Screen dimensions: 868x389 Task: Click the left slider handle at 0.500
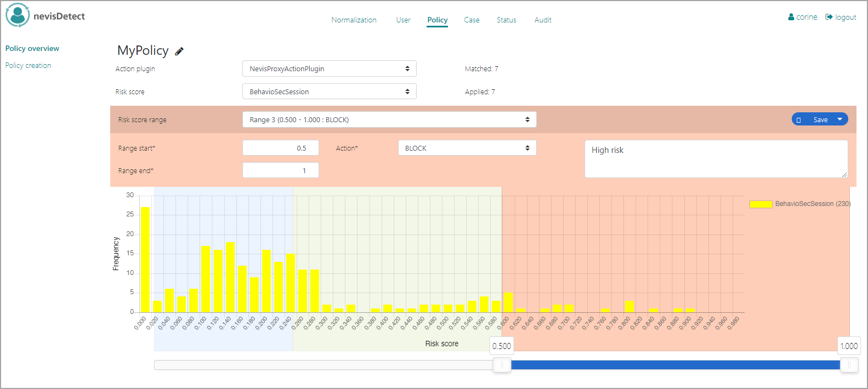(502, 365)
